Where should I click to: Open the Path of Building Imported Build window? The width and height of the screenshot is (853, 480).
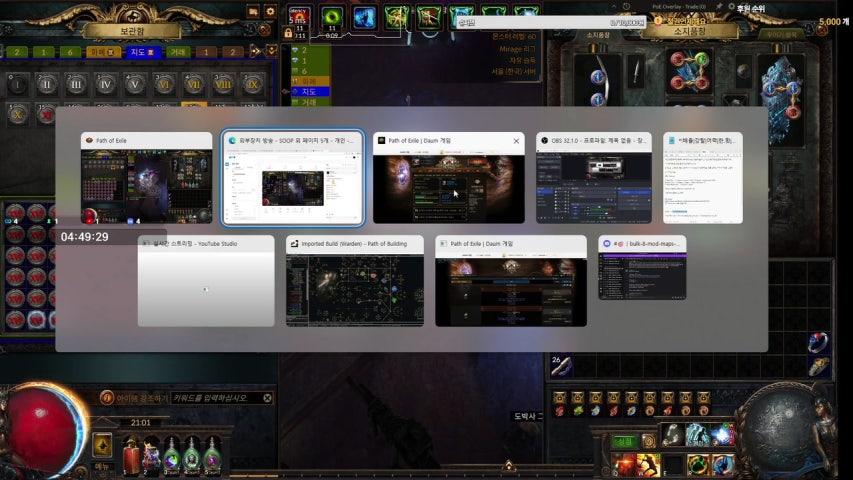pos(355,281)
